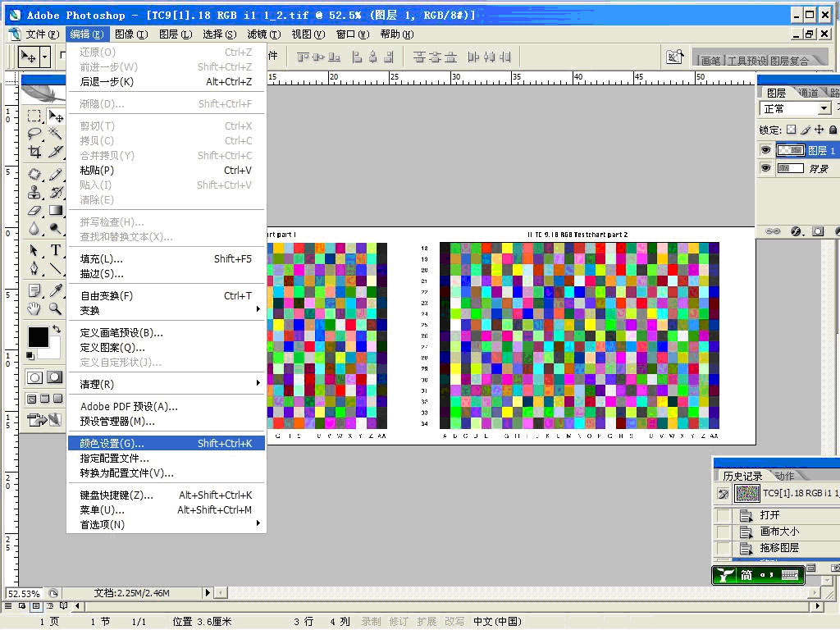Toggle lock transparent pixels
The height and width of the screenshot is (630, 840).
792,129
